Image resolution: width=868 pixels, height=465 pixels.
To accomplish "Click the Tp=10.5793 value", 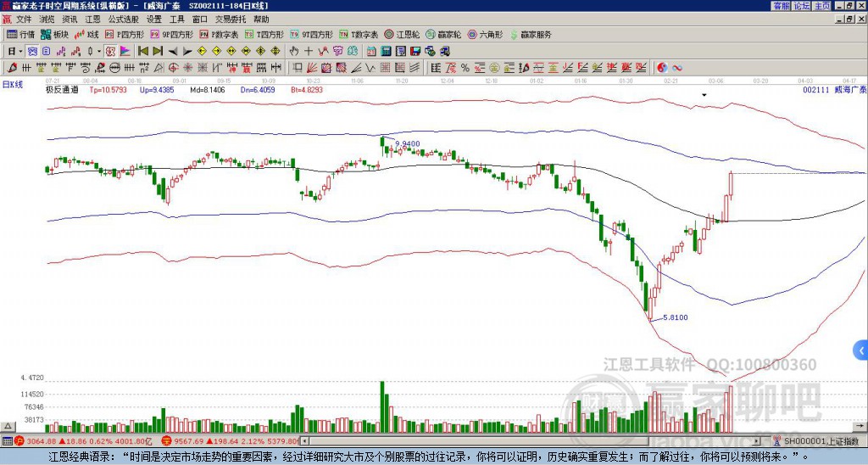I will [x=108, y=90].
